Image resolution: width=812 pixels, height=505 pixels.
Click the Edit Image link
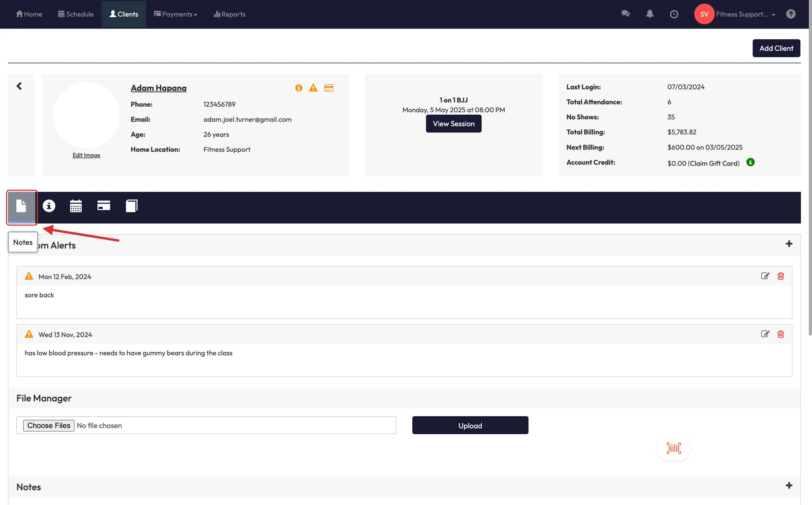click(x=86, y=155)
